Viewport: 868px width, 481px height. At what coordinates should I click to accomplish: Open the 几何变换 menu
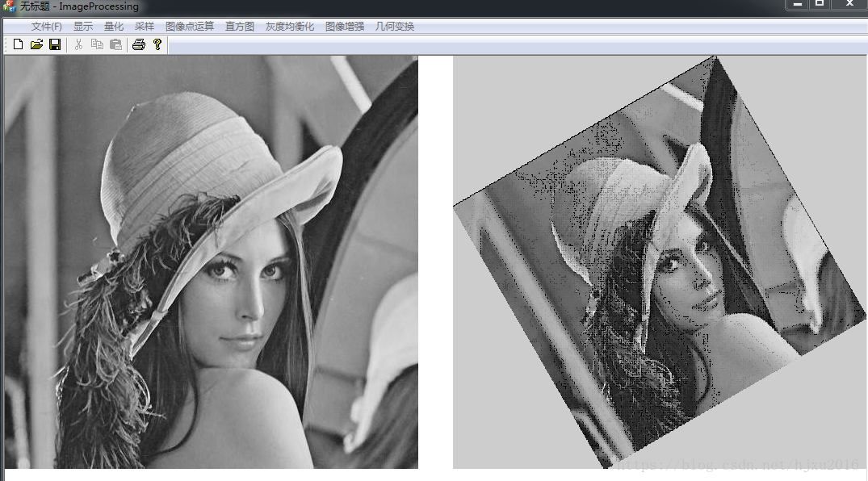[x=394, y=27]
